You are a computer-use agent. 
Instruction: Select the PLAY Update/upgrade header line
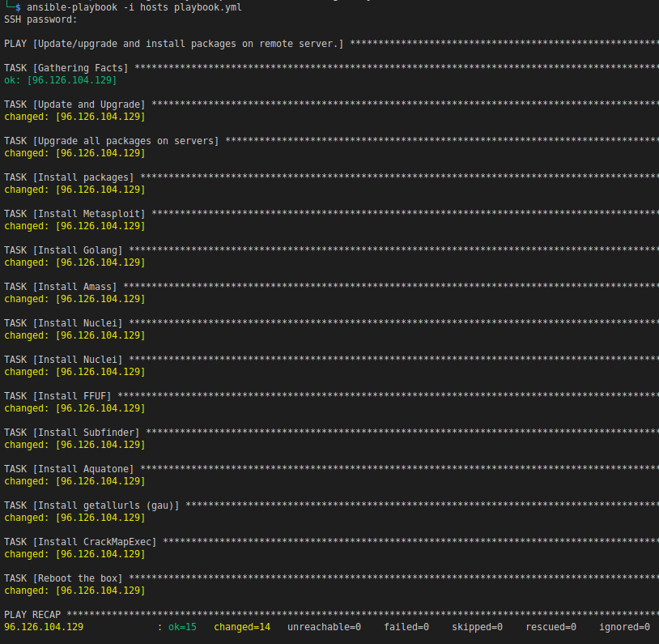[174, 44]
